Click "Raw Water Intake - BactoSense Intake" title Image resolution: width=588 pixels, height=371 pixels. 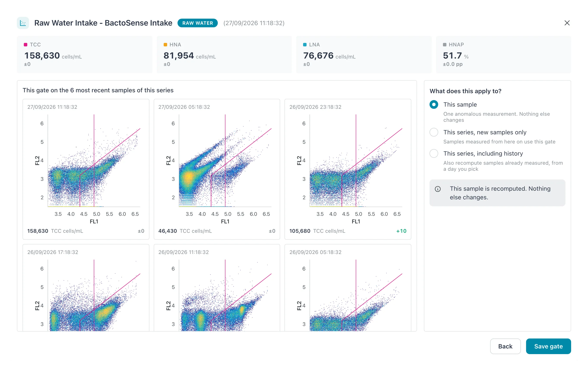click(x=103, y=23)
